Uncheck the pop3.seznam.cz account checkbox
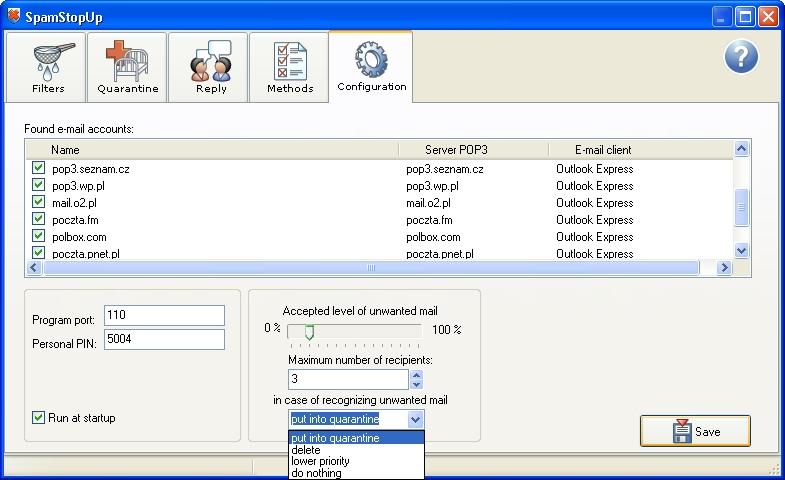Viewport: 785px width, 480px height. [38, 168]
